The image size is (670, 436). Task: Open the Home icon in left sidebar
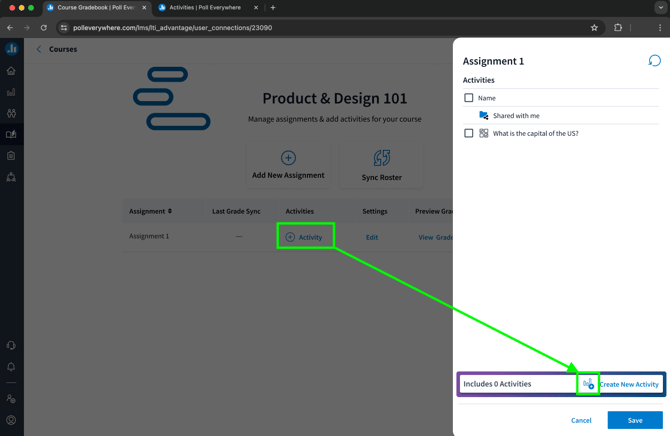point(11,71)
